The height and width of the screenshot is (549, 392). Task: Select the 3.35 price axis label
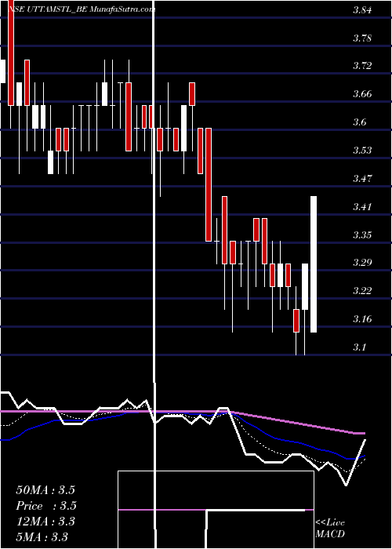(x=362, y=235)
